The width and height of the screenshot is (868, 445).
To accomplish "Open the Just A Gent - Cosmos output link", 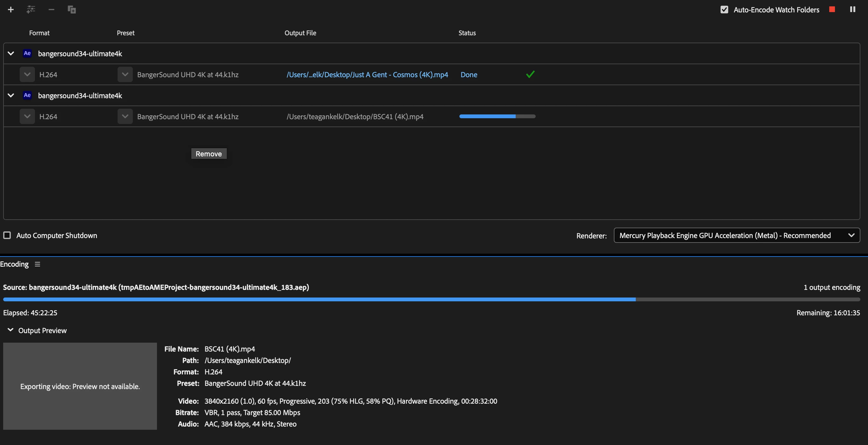I will 367,74.
